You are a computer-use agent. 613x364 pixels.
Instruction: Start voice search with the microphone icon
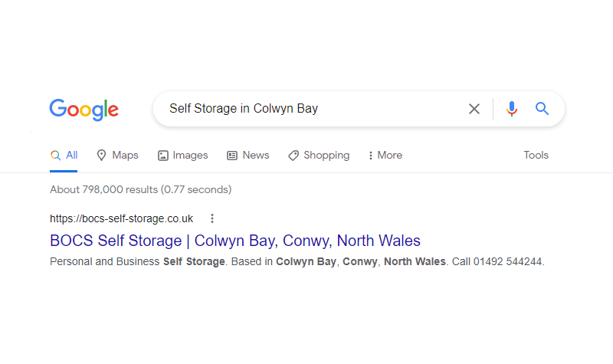(x=511, y=109)
